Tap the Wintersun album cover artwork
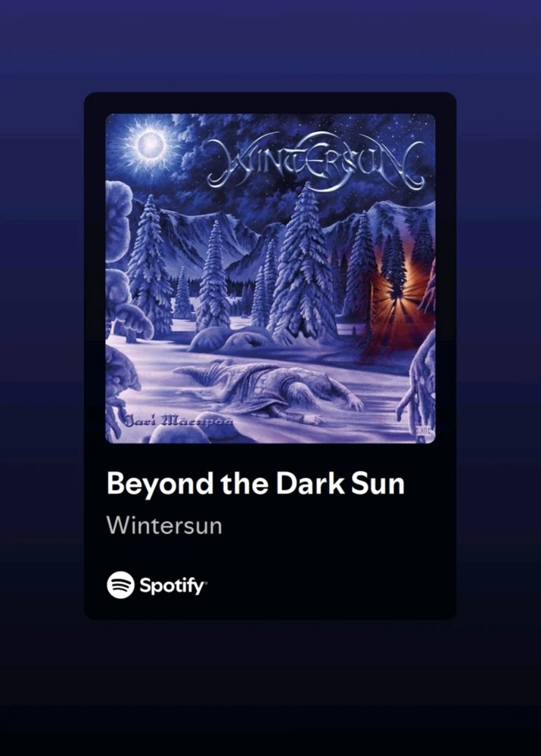This screenshot has height=756, width=541. coord(270,278)
